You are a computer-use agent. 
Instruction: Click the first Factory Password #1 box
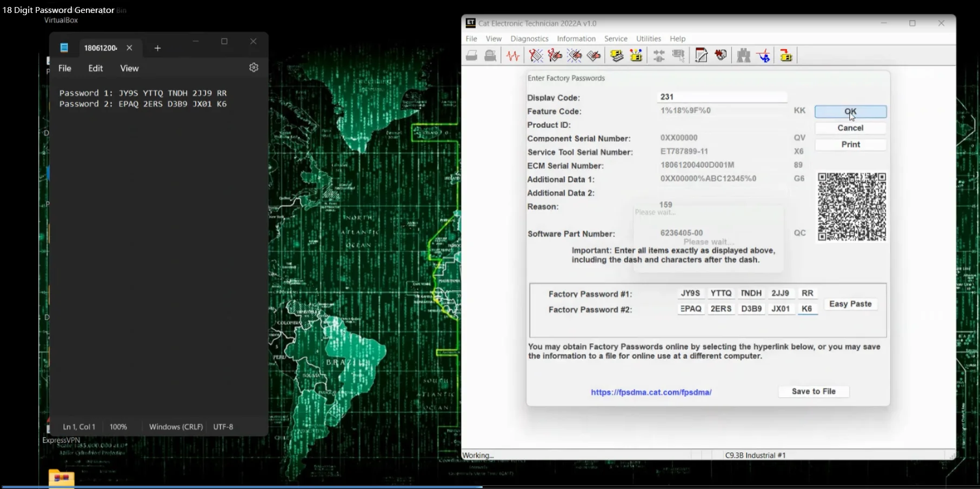point(690,293)
